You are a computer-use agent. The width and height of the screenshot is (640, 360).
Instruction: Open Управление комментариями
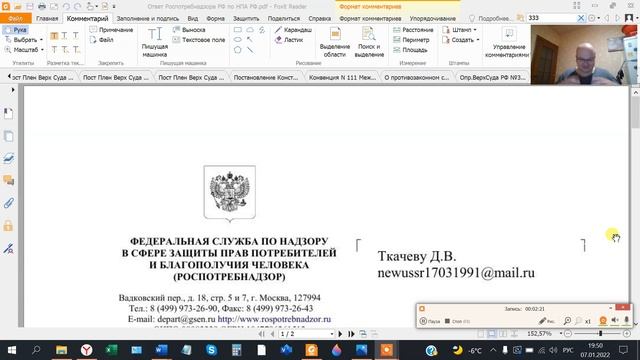click(x=507, y=42)
